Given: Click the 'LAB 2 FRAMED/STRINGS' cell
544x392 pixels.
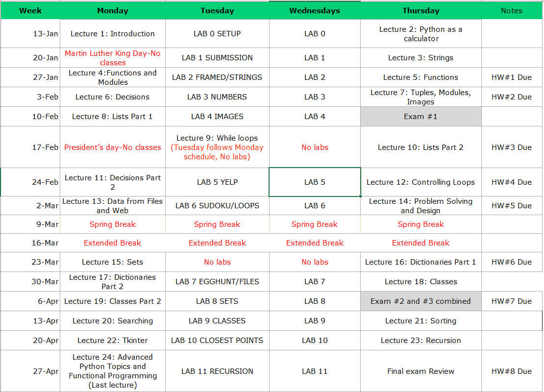Looking at the screenshot, I should [217, 77].
